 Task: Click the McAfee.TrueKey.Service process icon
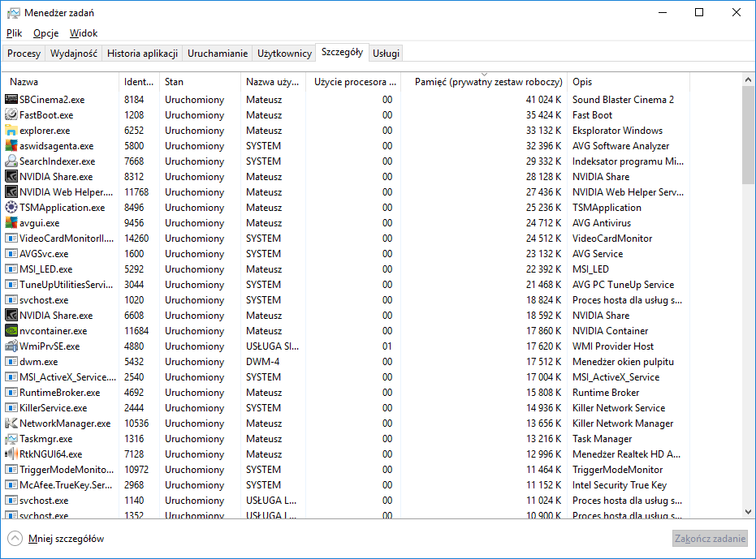(x=11, y=485)
